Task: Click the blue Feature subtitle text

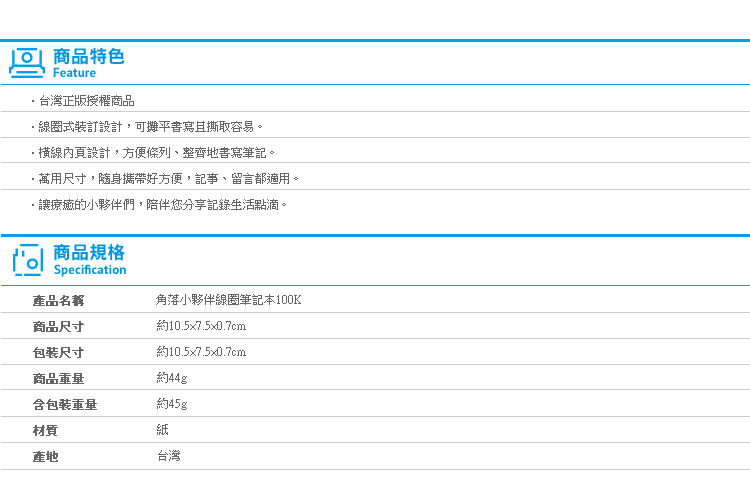Action: (74, 73)
